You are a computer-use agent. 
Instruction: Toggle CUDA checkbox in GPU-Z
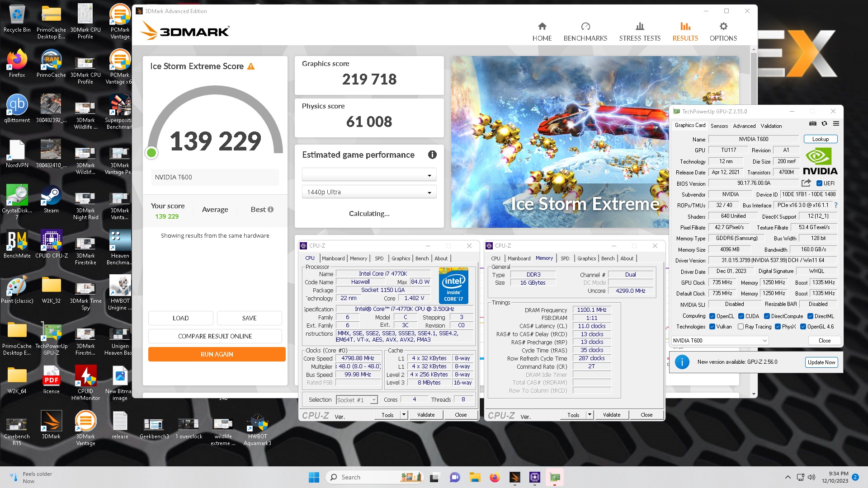coord(741,316)
